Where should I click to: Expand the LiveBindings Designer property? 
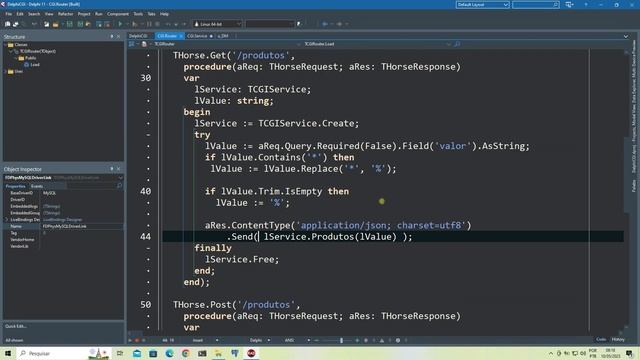tap(6, 220)
